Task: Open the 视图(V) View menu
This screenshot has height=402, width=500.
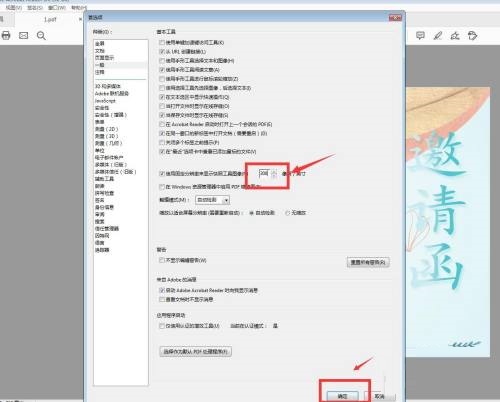Action: pos(13,7)
